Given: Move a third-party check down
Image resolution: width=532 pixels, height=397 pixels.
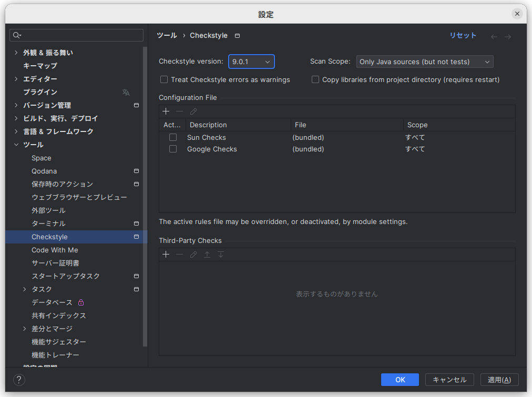Looking at the screenshot, I should [220, 255].
